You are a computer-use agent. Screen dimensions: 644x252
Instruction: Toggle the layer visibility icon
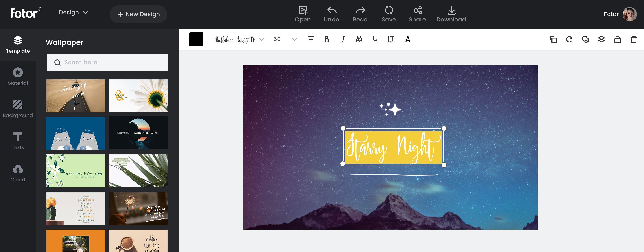click(601, 39)
